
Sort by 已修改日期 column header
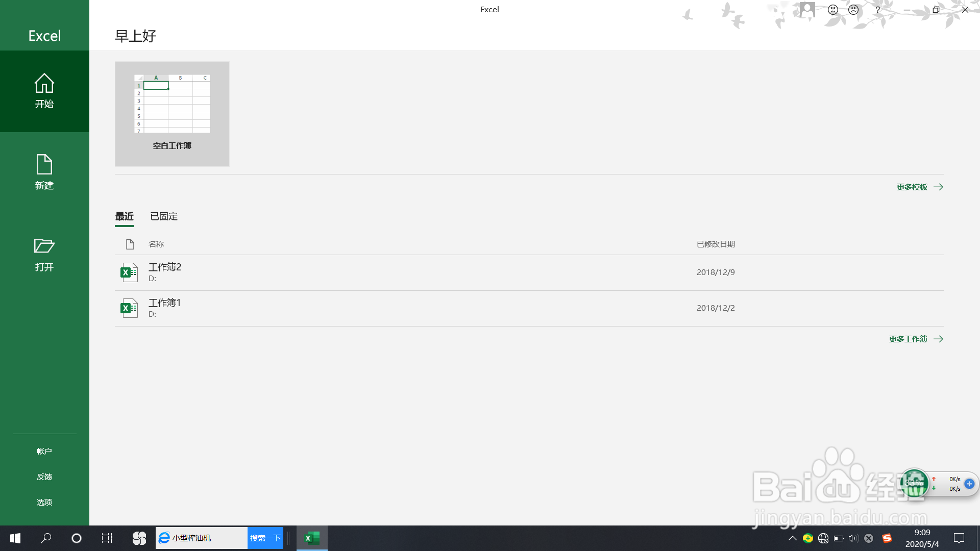(x=716, y=244)
